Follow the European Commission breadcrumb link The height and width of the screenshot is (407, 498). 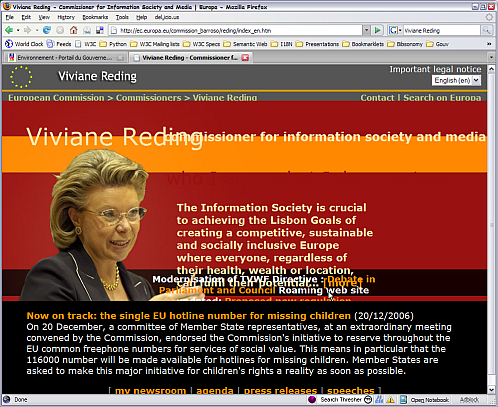56,98
